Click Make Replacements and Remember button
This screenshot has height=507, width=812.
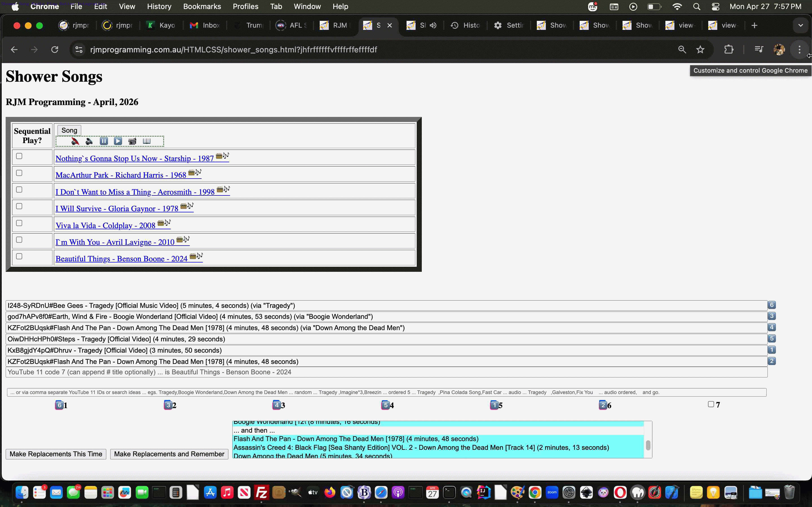(169, 454)
